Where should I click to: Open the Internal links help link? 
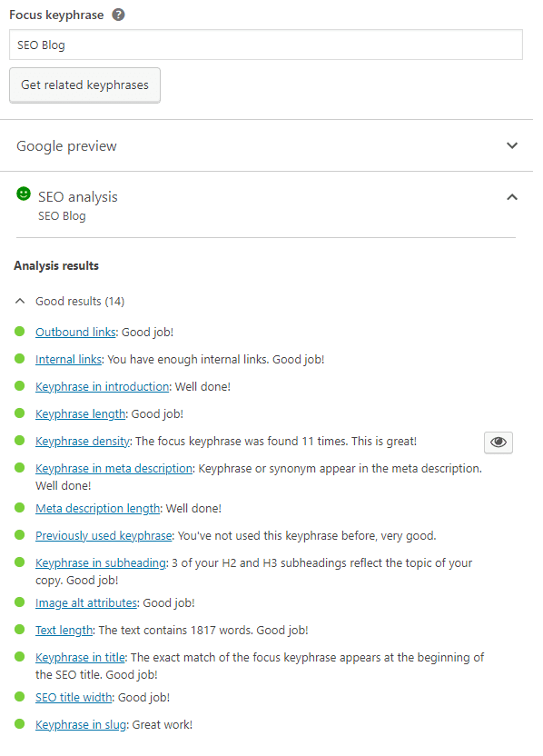(x=69, y=360)
